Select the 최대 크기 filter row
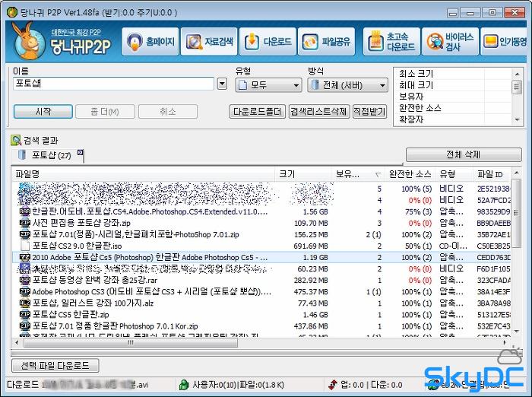This screenshot has width=532, height=397. tap(453, 85)
